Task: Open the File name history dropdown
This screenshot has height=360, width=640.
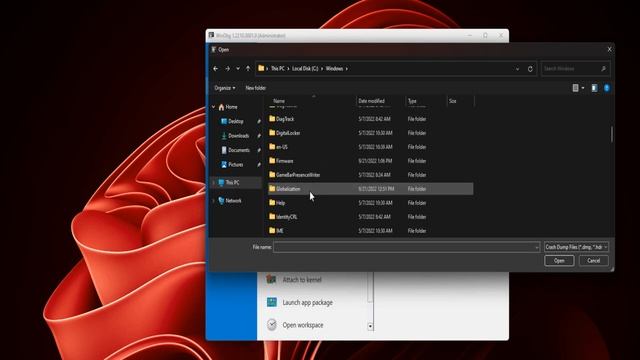Action: tap(537, 247)
